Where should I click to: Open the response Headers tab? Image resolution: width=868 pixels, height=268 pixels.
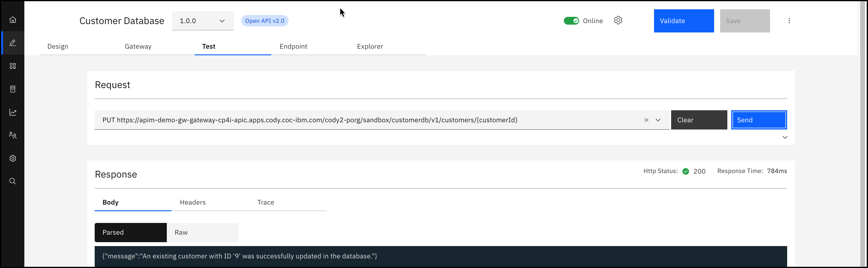point(193,202)
